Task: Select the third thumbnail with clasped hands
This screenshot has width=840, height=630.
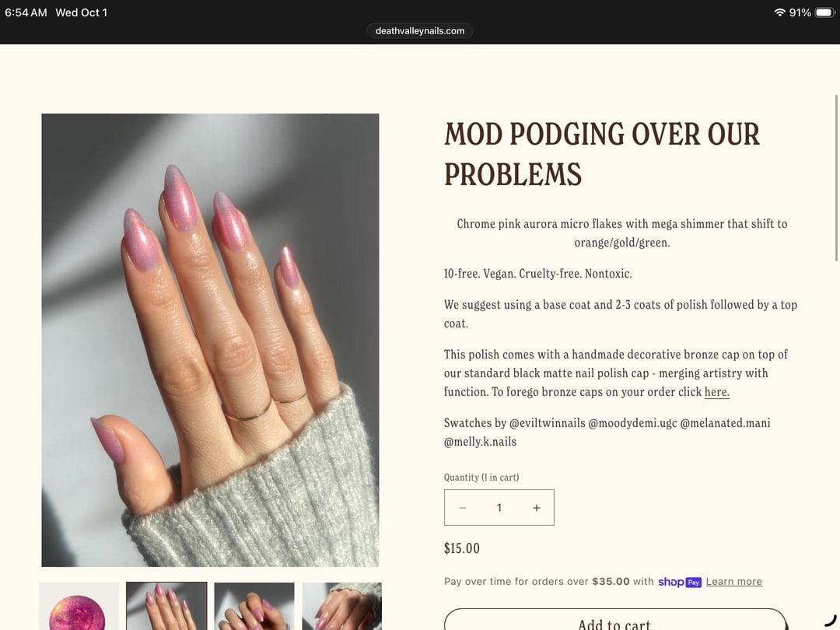Action: [254, 607]
